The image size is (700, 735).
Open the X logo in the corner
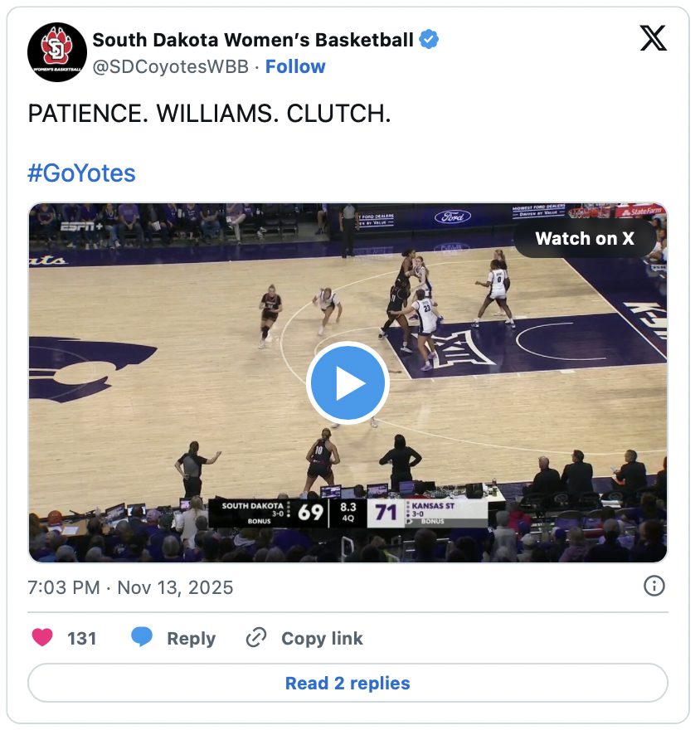pyautogui.click(x=654, y=38)
